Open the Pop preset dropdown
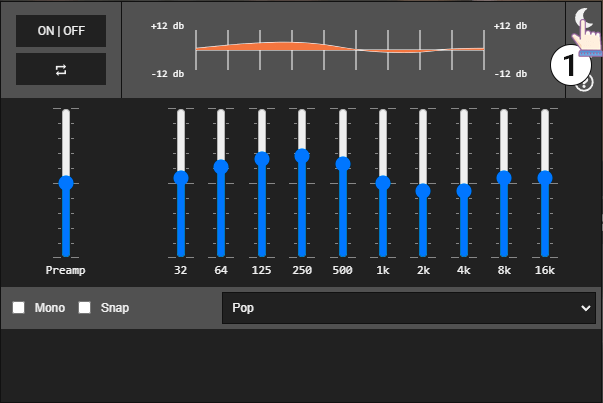Viewport: 603px width, 403px height. pos(409,308)
